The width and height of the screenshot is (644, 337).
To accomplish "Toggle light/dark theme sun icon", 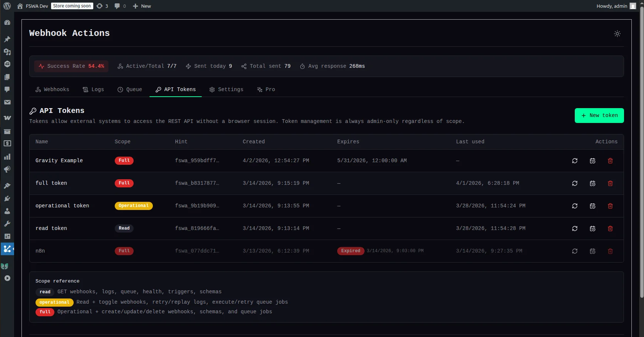I will 617,34.
